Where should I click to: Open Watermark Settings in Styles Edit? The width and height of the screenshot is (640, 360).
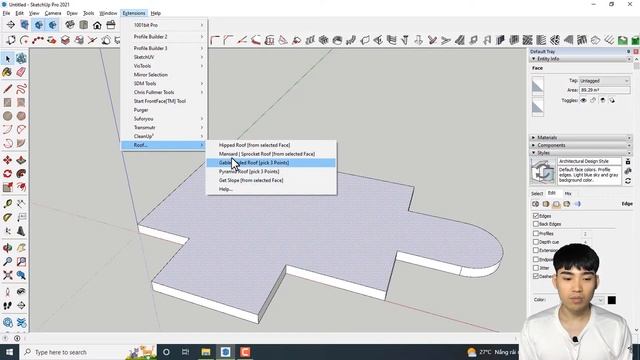coord(567,204)
